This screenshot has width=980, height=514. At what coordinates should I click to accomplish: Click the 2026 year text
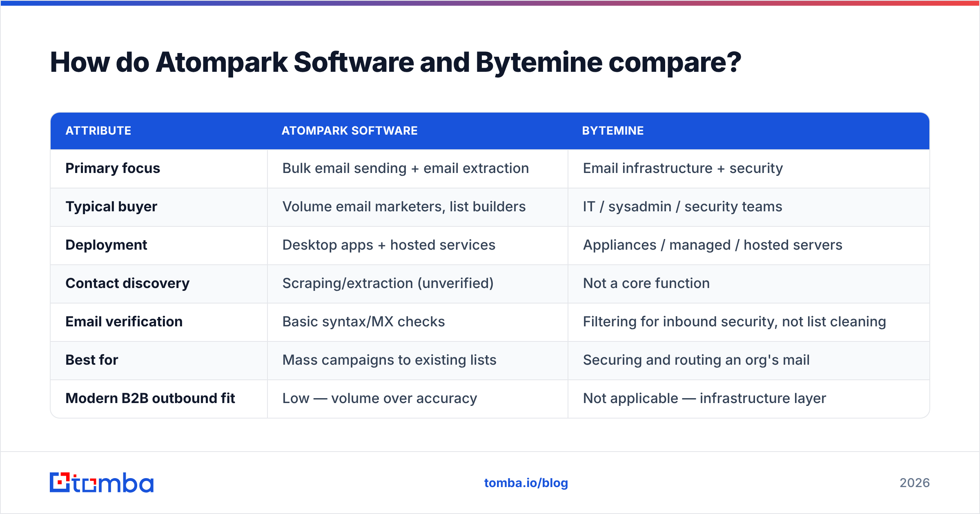pyautogui.click(x=915, y=483)
